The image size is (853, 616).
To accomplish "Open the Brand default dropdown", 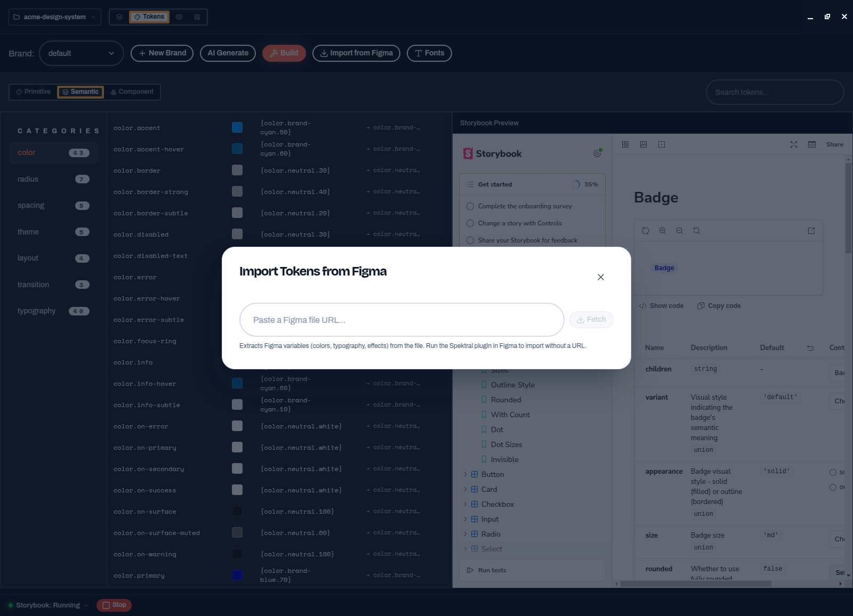I will pos(82,53).
